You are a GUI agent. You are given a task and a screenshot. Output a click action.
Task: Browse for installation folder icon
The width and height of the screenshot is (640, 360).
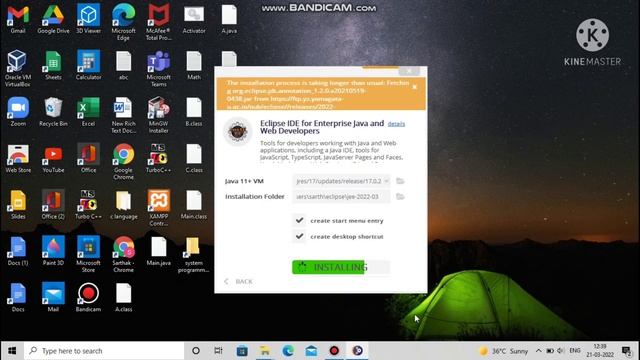400,197
